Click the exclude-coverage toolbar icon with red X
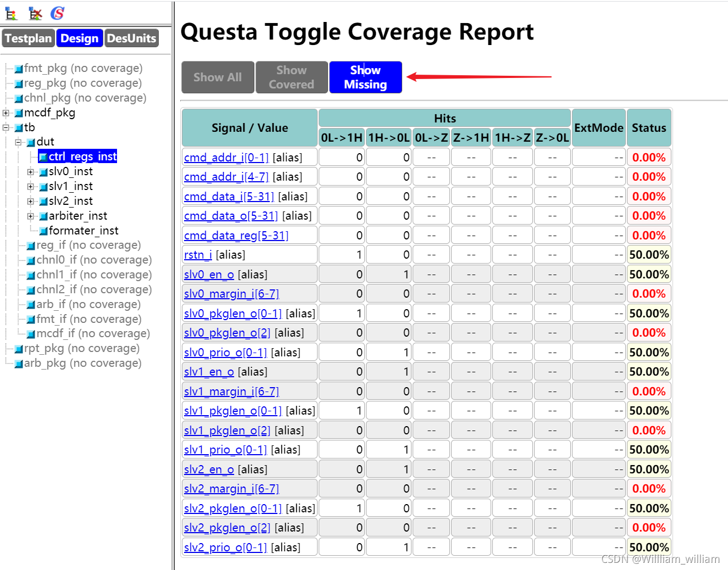Viewport: 728px width, 570px height. tap(35, 14)
